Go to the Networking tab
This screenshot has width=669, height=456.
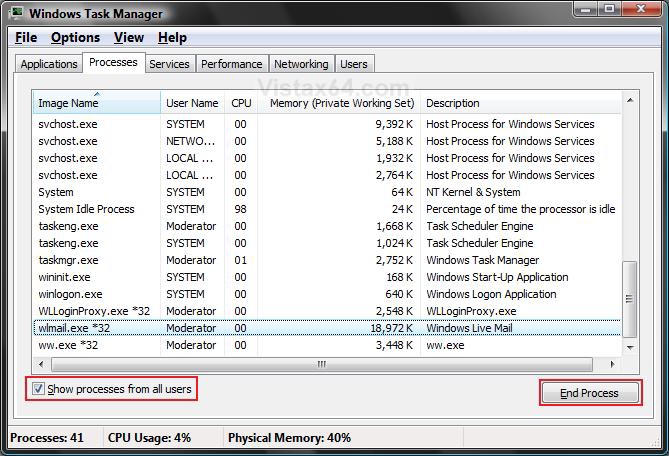(x=301, y=64)
